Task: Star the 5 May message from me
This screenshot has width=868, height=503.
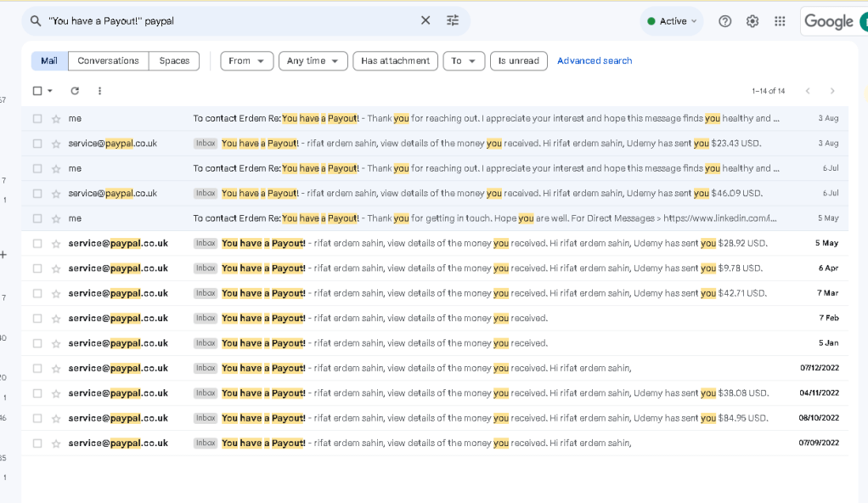Action: 56,218
